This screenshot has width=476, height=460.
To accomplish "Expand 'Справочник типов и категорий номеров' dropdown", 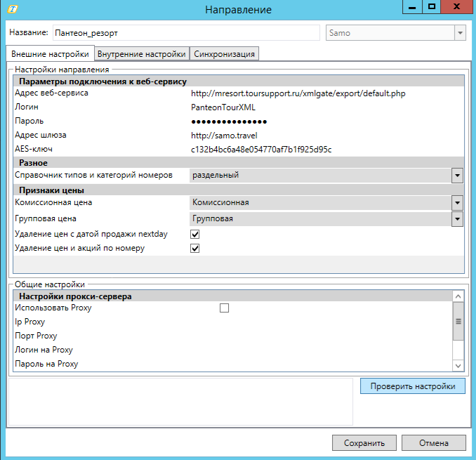I will pos(457,175).
